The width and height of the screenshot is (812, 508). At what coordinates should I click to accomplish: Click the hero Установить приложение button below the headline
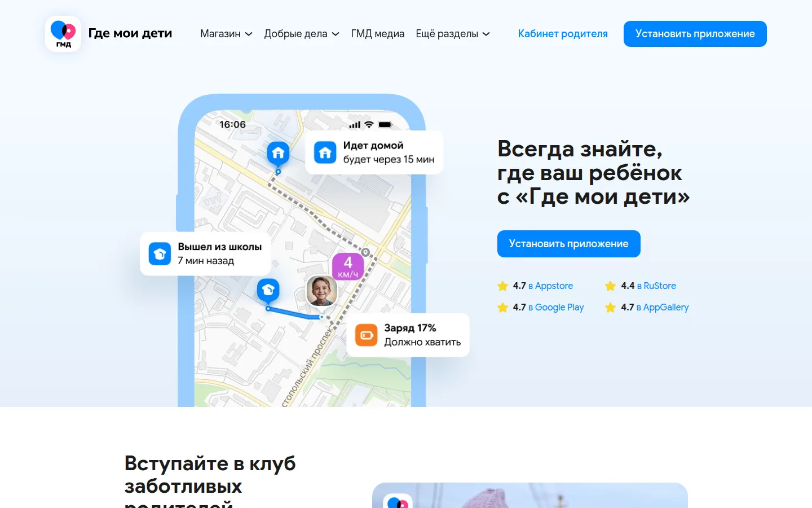tap(569, 244)
